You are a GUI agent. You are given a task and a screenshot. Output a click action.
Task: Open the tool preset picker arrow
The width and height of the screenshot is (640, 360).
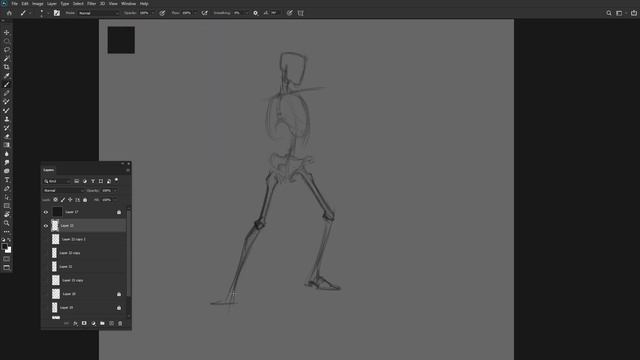(30, 13)
